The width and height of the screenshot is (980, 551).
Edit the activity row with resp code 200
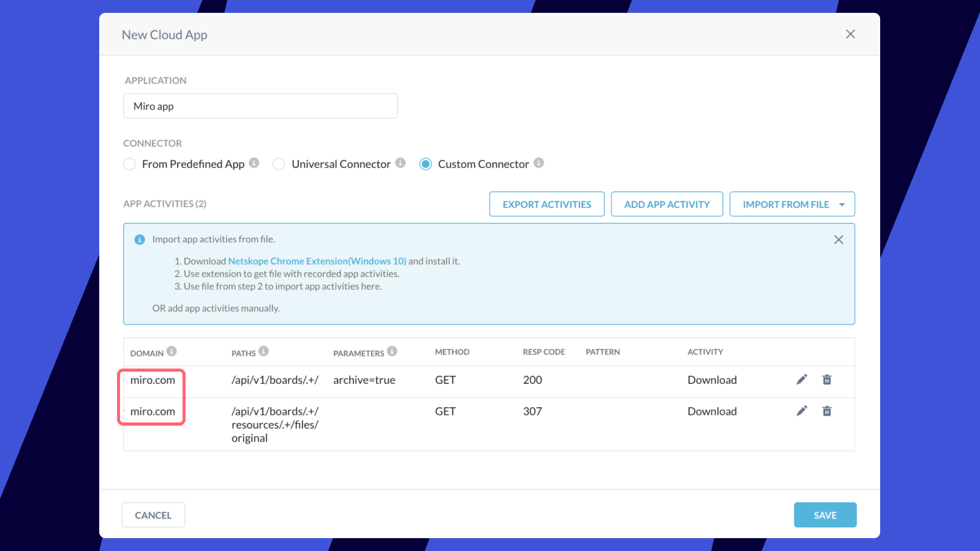coord(802,380)
